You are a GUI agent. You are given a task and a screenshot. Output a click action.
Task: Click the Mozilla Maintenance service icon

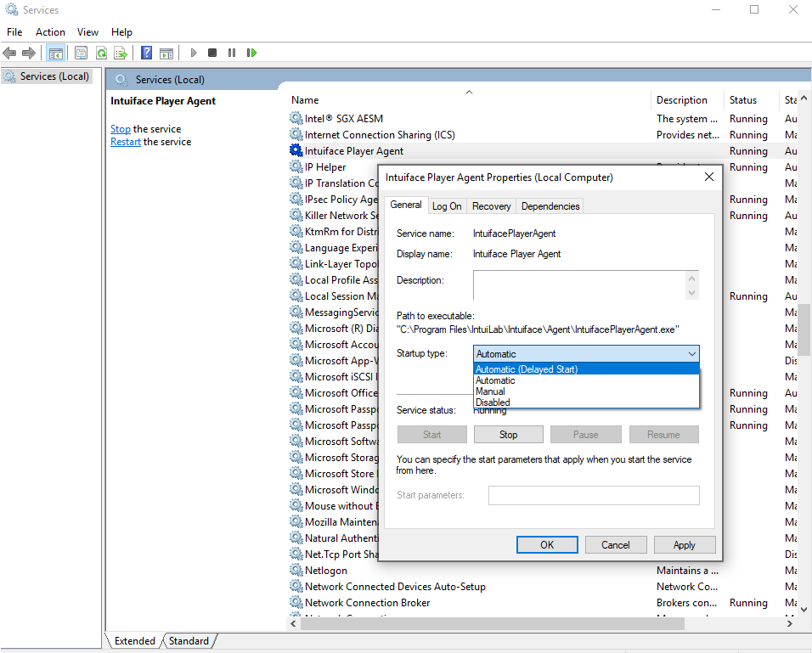pyautogui.click(x=296, y=521)
